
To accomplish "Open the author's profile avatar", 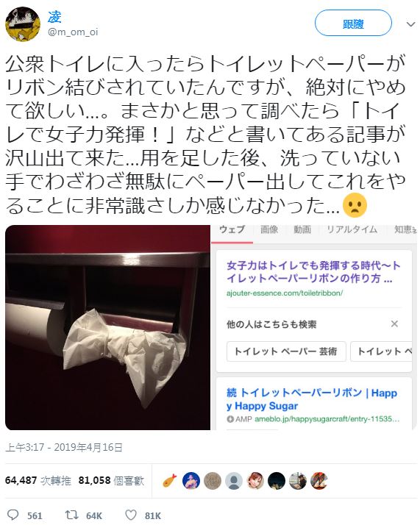I will point(23,24).
